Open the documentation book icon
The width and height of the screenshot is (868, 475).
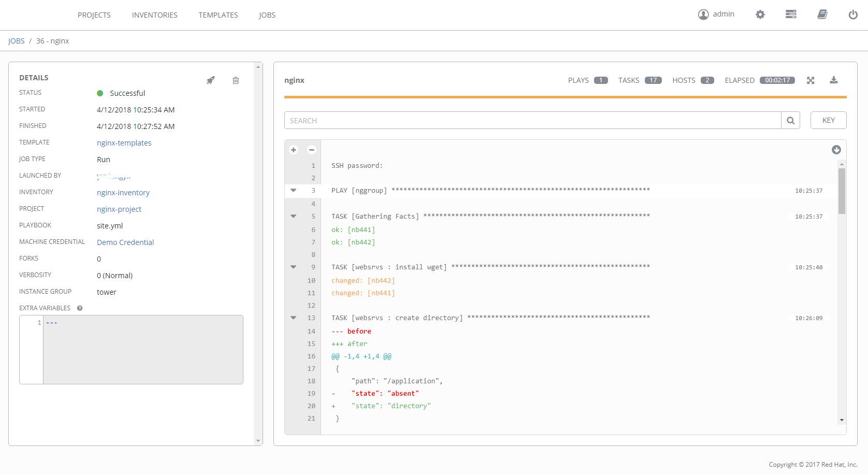click(x=822, y=15)
